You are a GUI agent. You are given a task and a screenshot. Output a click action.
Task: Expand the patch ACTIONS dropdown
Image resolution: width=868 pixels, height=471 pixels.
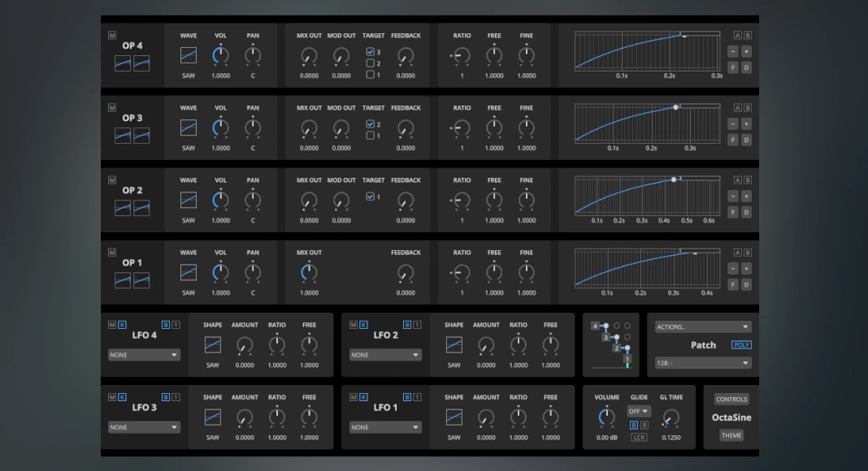(703, 327)
